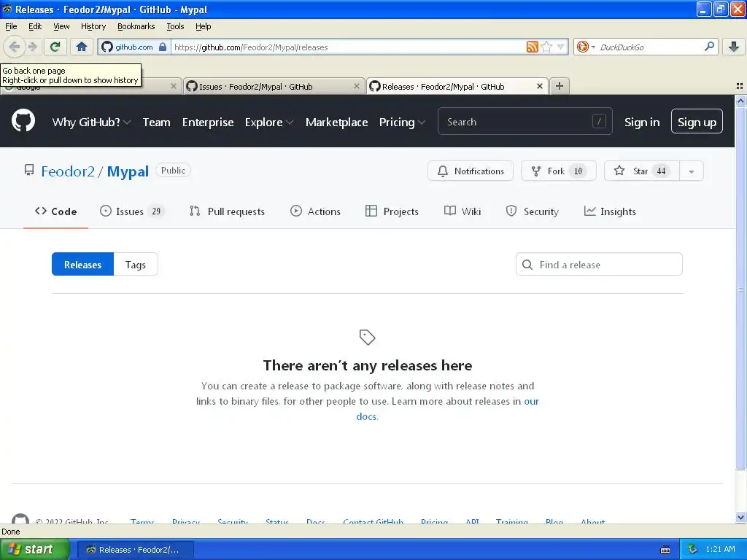This screenshot has height=560, width=747.
Task: Switch to the Tags view
Action: pos(135,264)
